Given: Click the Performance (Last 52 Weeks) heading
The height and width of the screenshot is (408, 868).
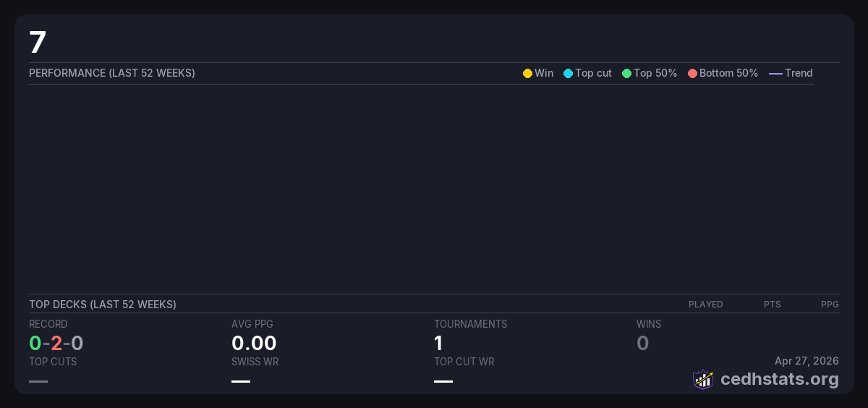Looking at the screenshot, I should click(x=112, y=73).
